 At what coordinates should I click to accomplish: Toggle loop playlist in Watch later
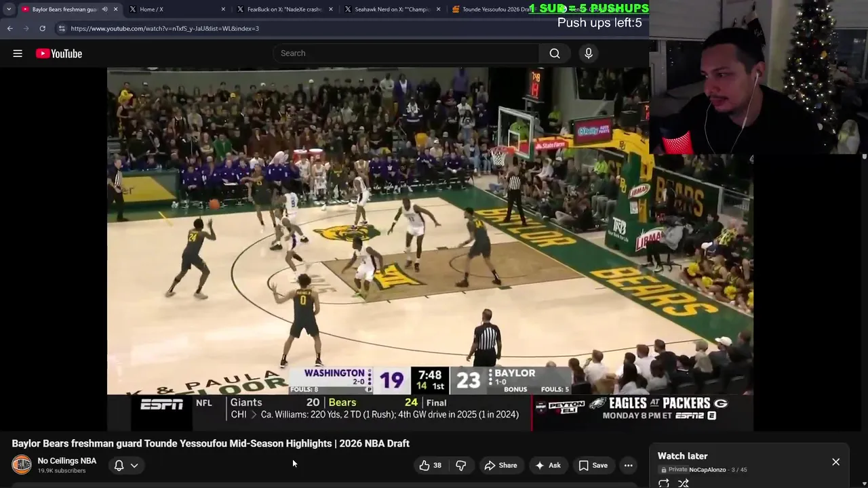[x=664, y=483]
